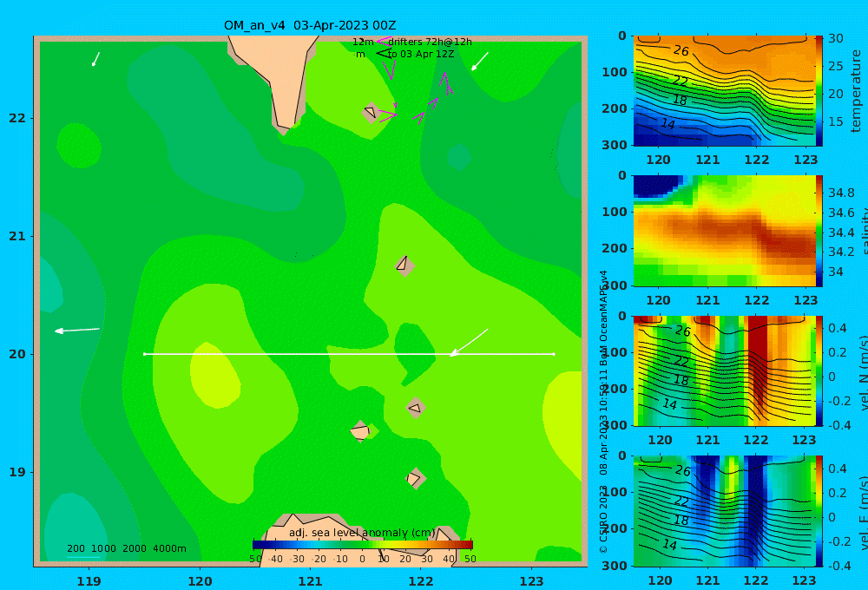Open the salinity section plot
868x590 pixels.
tap(724, 231)
